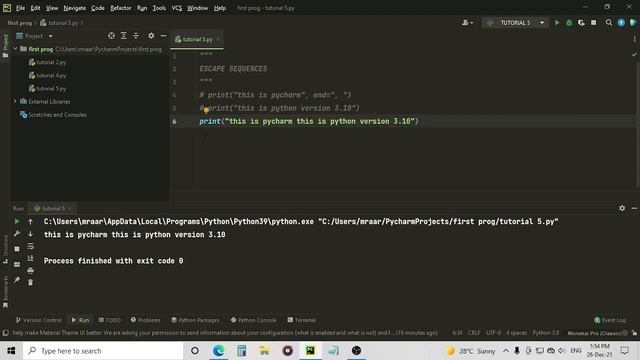
Task: Click the CRLF line separator in status bar
Action: pos(474,333)
